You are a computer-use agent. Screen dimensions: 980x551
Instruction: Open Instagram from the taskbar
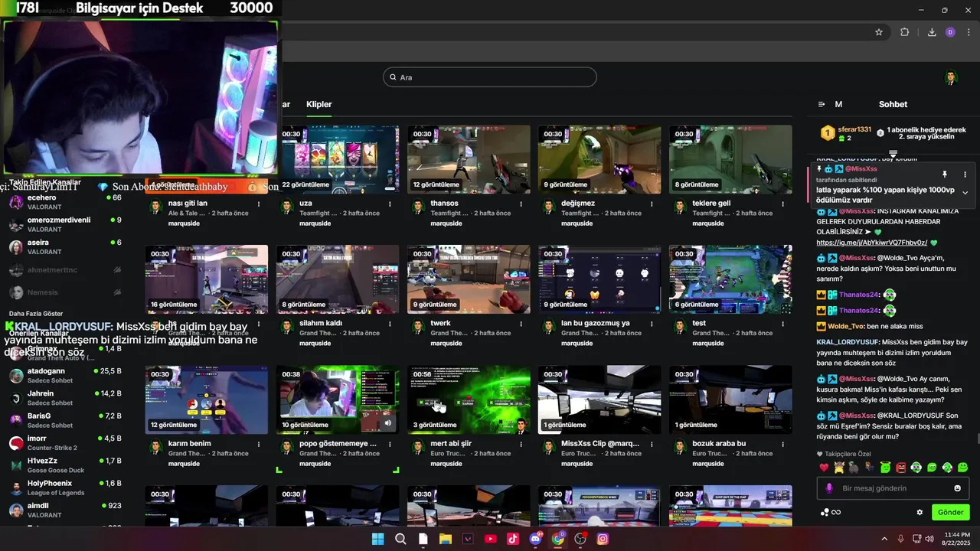(603, 539)
